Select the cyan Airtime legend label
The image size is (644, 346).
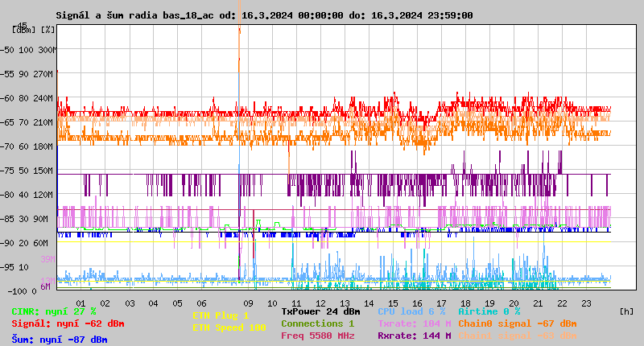[489, 311]
